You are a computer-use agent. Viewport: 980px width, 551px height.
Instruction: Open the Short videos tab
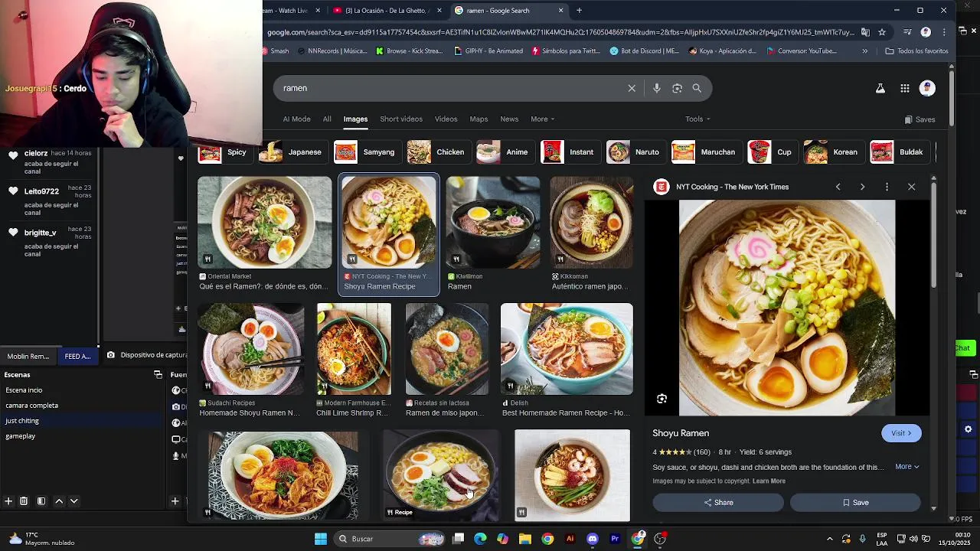(401, 119)
